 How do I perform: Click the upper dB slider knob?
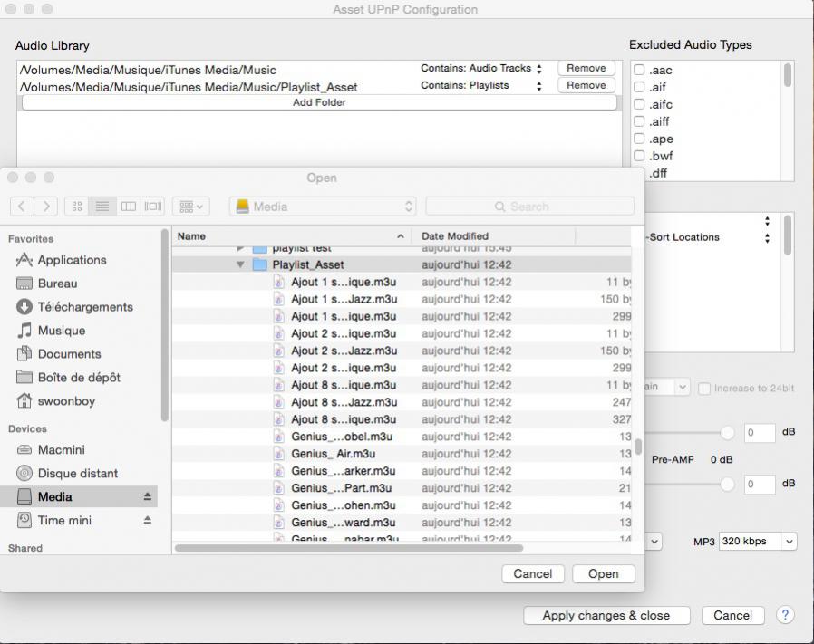(727, 433)
